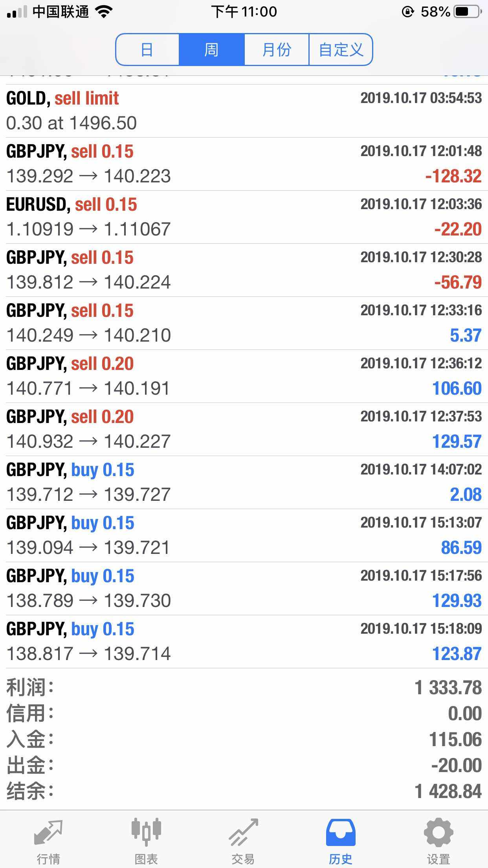Tap the Wi-Fi icon in status bar
Image resolution: width=488 pixels, height=868 pixels.
pyautogui.click(x=104, y=12)
